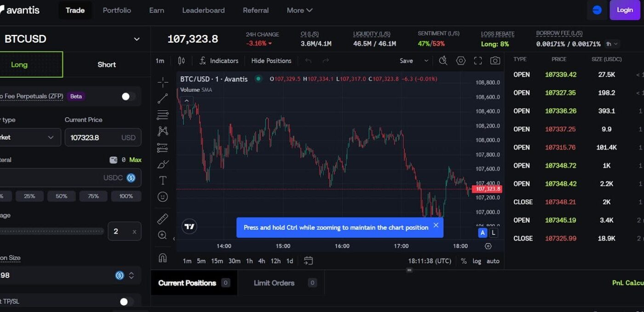Toggle the log scale option

pyautogui.click(x=477, y=261)
